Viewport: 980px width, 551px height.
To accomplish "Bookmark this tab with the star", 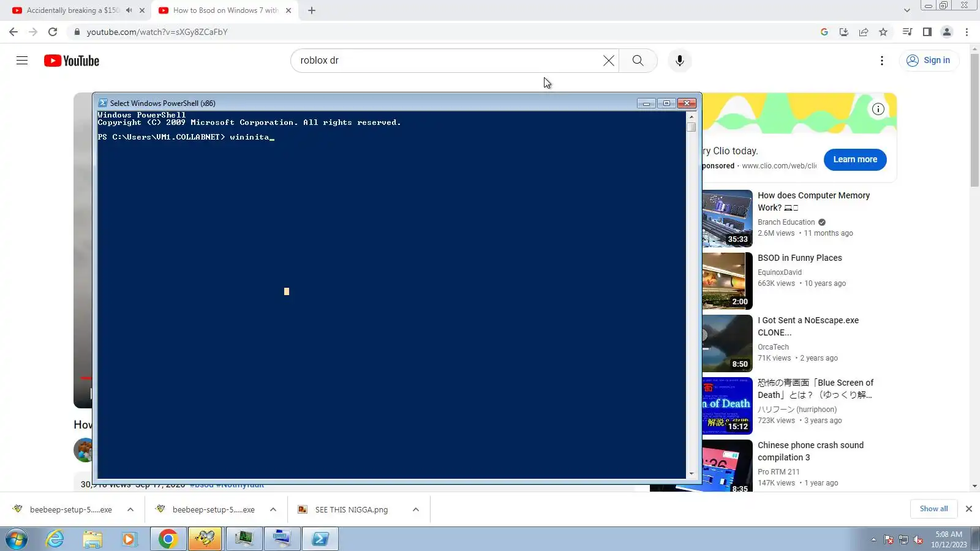I will pos(883,32).
